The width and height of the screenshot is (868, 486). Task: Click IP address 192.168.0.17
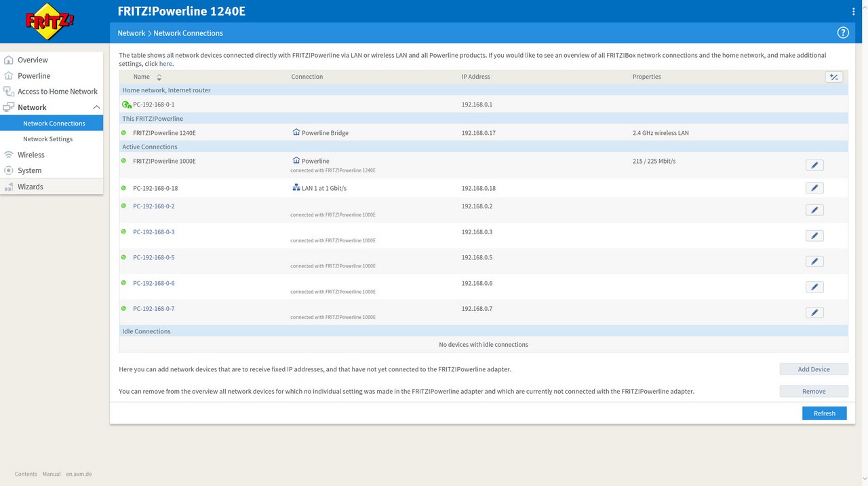point(479,133)
